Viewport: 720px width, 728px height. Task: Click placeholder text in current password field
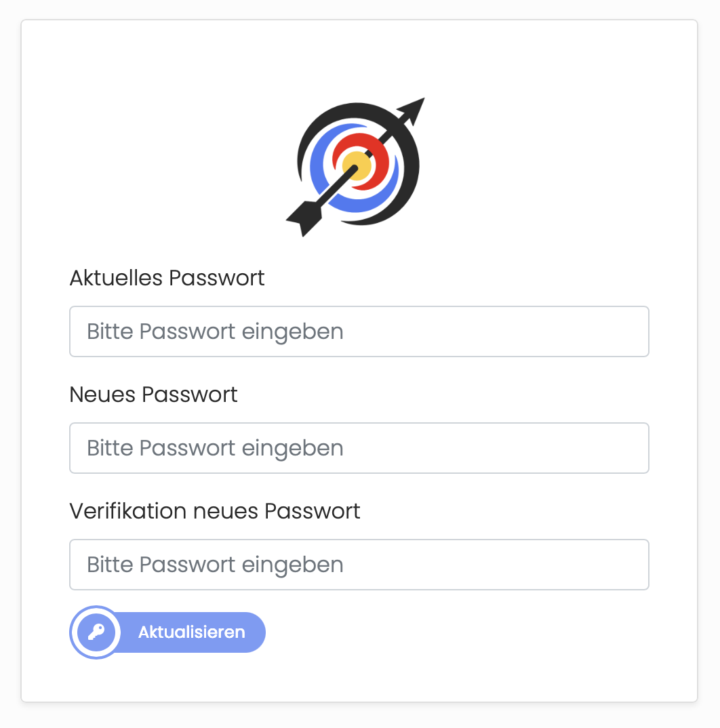215,332
